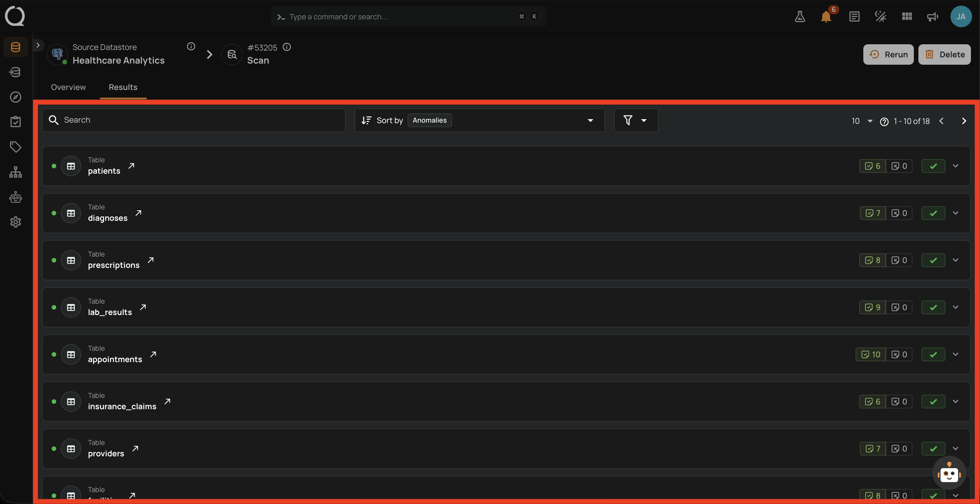Click the green checkmark status on lab_results
980x504 pixels.
coord(933,307)
